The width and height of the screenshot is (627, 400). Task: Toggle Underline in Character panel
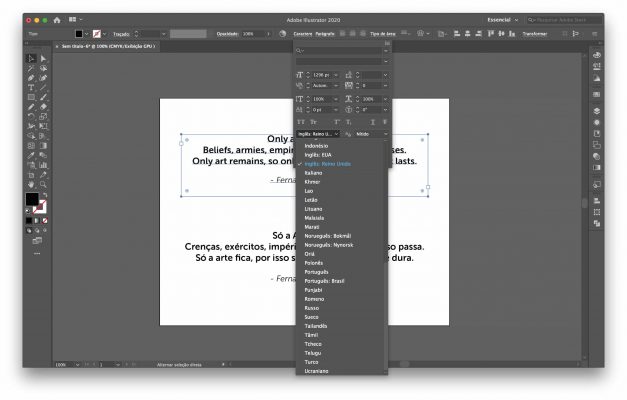click(x=373, y=122)
